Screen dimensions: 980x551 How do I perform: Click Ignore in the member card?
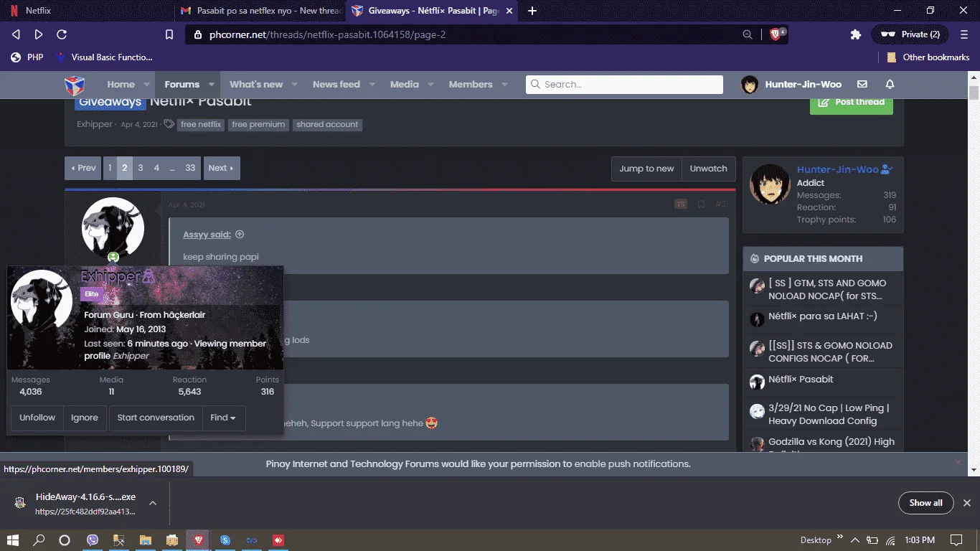(85, 418)
